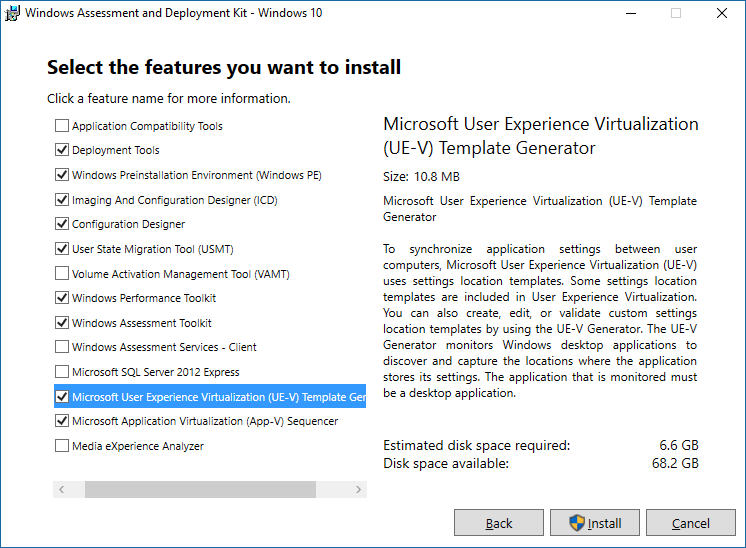Select User State Migration Tool feature name
This screenshot has width=746, height=548.
pyautogui.click(x=152, y=249)
